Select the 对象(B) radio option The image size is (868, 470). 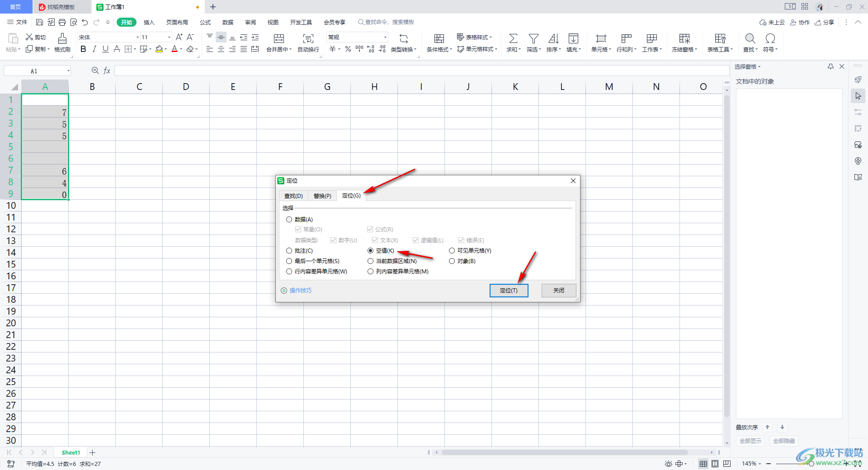tap(452, 261)
